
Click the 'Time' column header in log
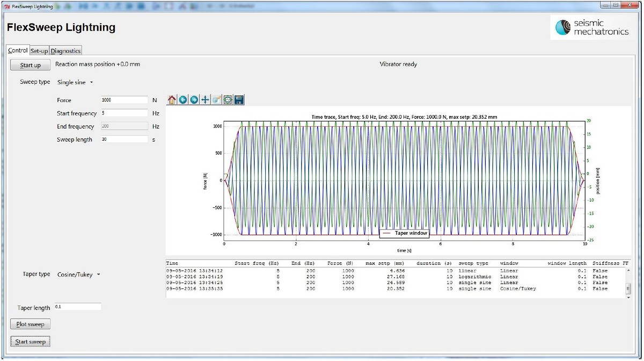(x=172, y=264)
